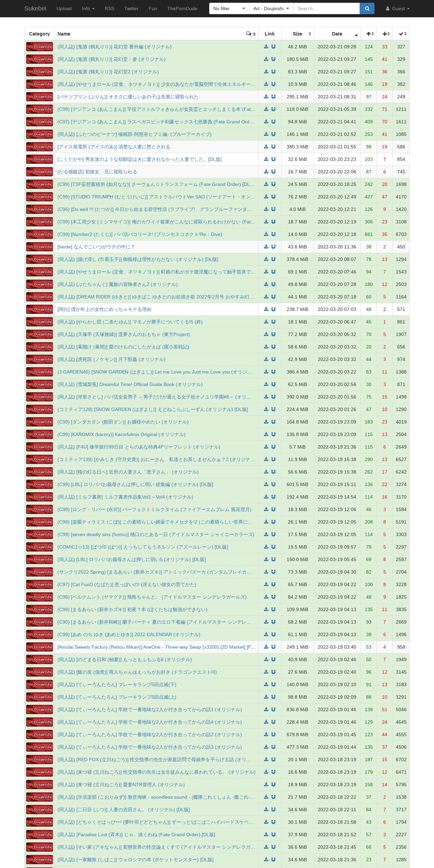Download torrent file for the 295.1 MiB entry
434x868 pixels.
click(266, 97)
